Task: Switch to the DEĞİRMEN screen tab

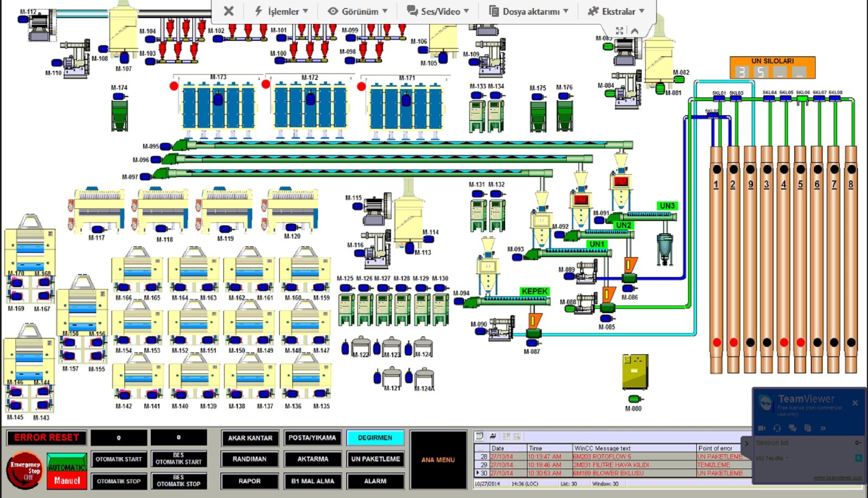Action: [x=375, y=438]
